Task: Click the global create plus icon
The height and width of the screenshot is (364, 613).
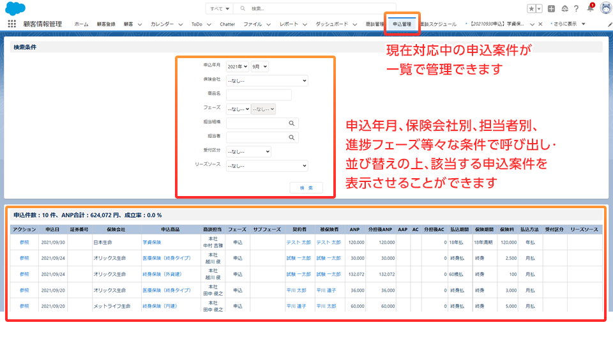Action: [552, 8]
